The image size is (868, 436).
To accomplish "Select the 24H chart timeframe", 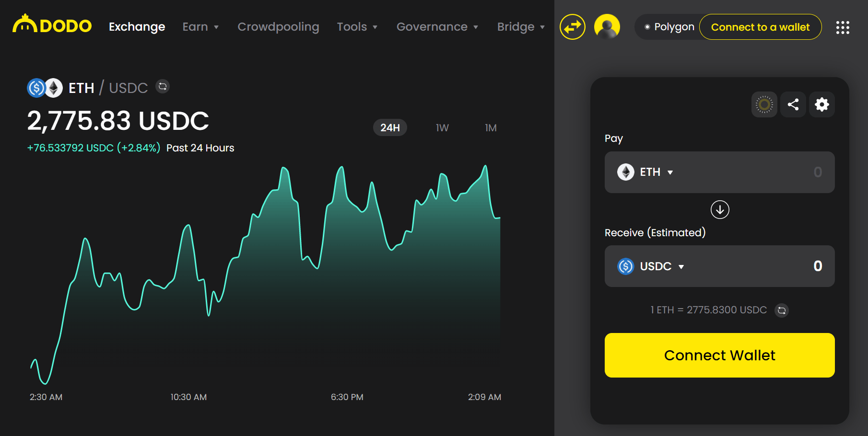I will tap(390, 128).
